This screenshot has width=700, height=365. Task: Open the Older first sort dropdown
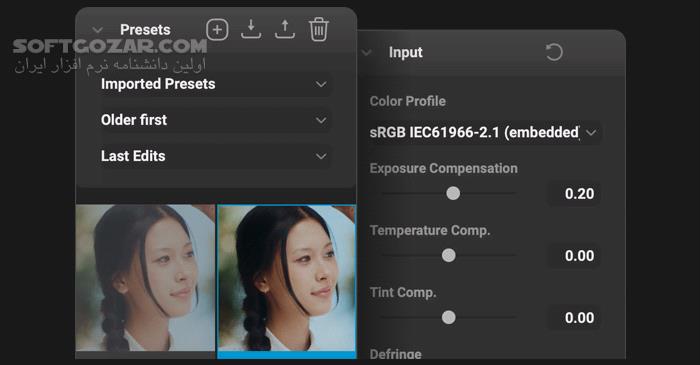pyautogui.click(x=215, y=120)
